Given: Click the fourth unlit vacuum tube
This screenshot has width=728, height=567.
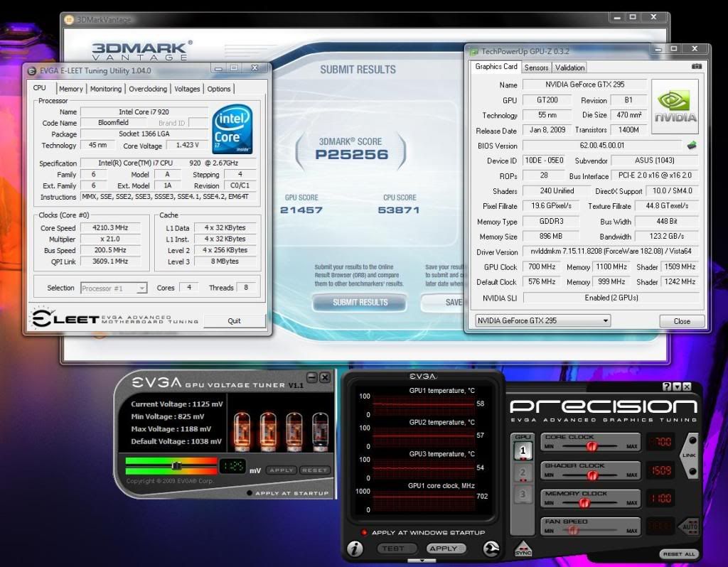Looking at the screenshot, I should pyautogui.click(x=321, y=431).
